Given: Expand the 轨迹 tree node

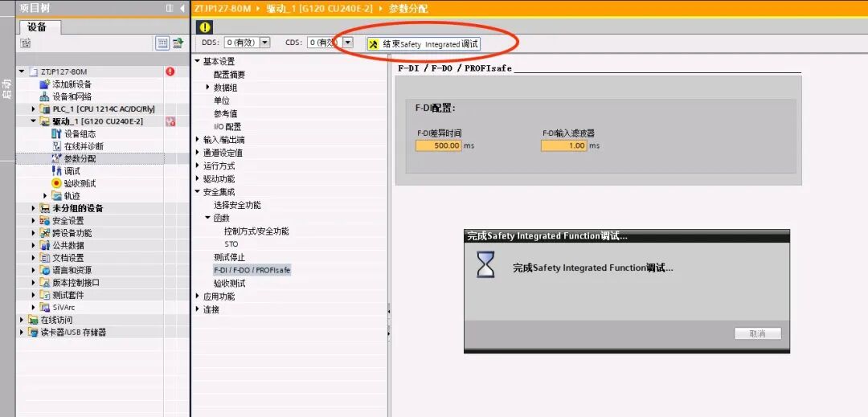Looking at the screenshot, I should pyautogui.click(x=45, y=196).
